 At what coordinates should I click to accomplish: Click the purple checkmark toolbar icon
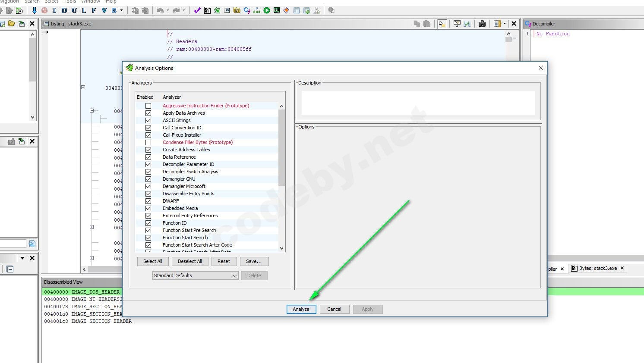pos(197,10)
